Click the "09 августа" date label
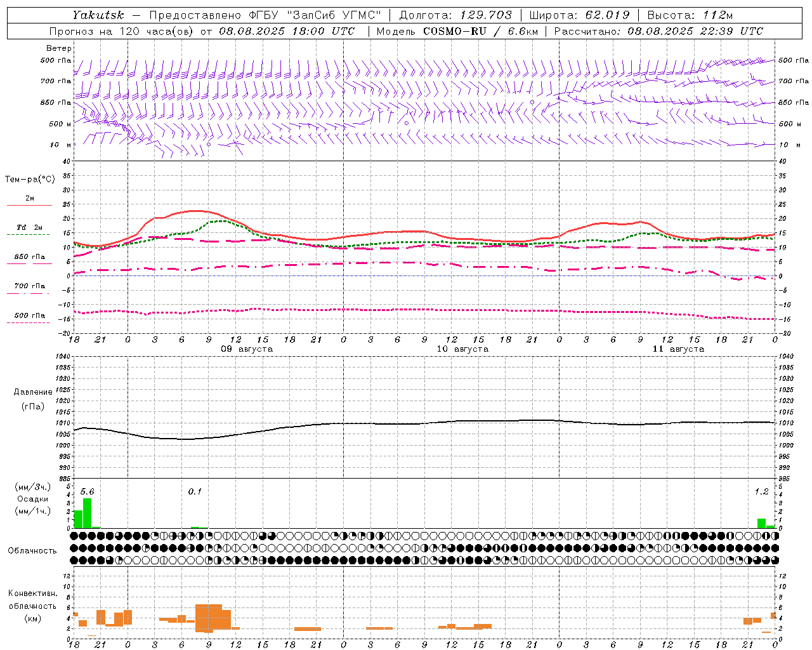Image resolution: width=812 pixels, height=650 pixels. (247, 349)
